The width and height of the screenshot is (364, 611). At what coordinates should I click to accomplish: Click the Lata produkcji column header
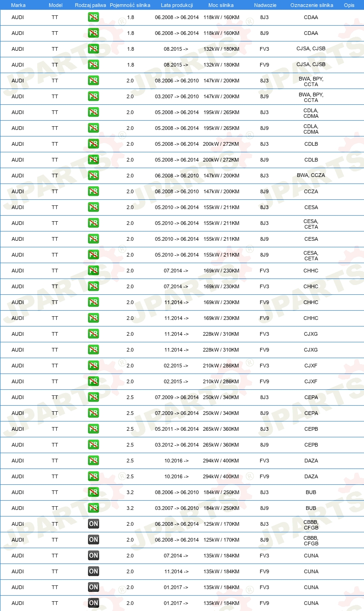[x=177, y=5]
